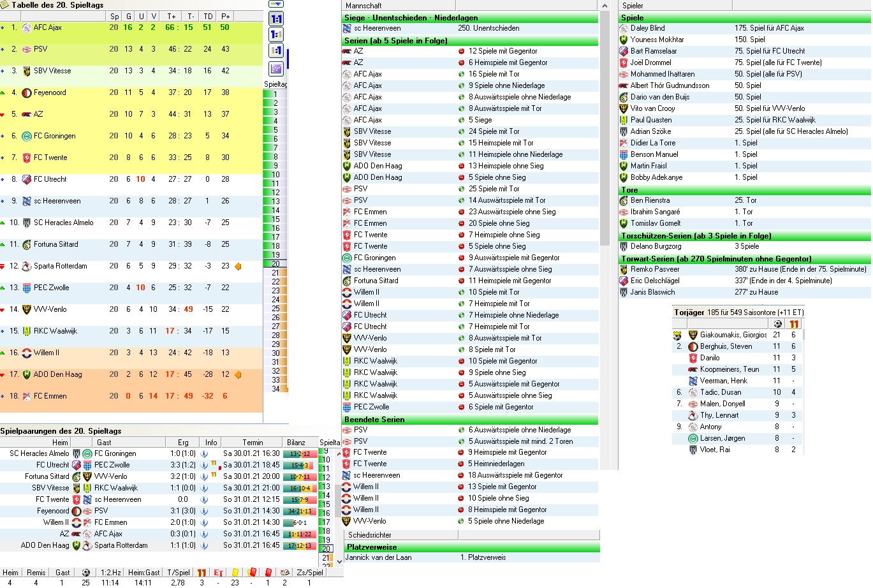This screenshot has width=873, height=588.
Task: Click the football icon in Torjäger header
Action: coord(777,324)
